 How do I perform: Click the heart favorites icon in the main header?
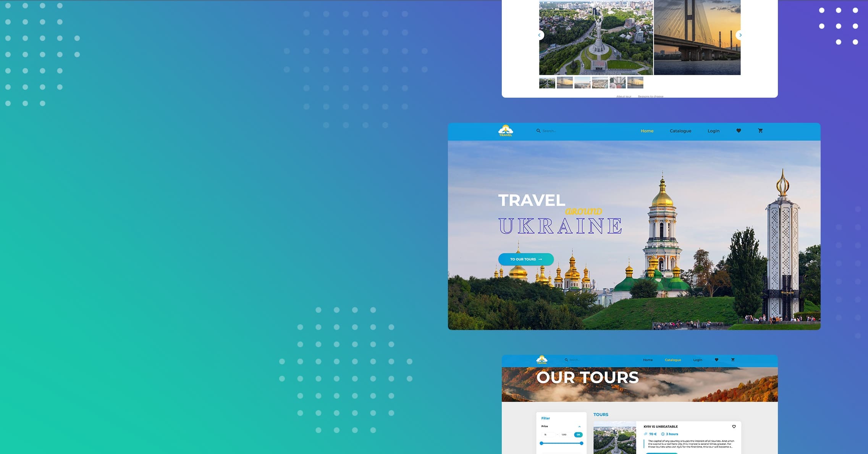pos(739,131)
